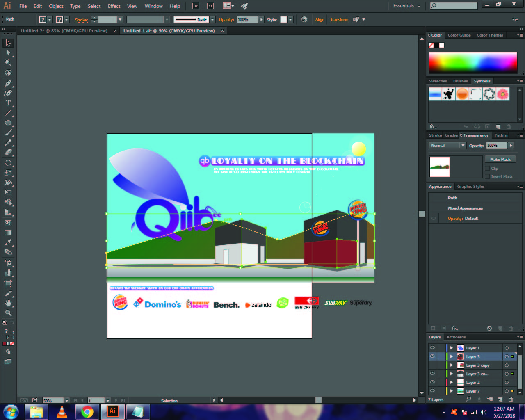Toggle visibility of Layer 3

click(x=432, y=356)
